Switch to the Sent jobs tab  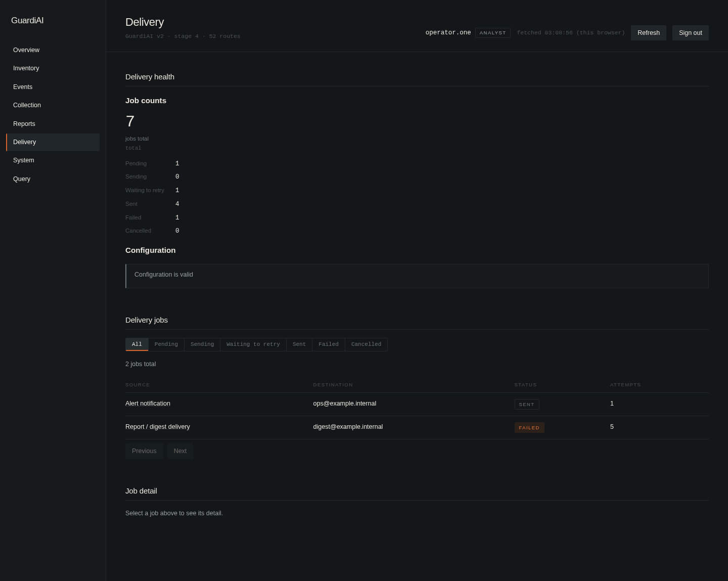[299, 344]
